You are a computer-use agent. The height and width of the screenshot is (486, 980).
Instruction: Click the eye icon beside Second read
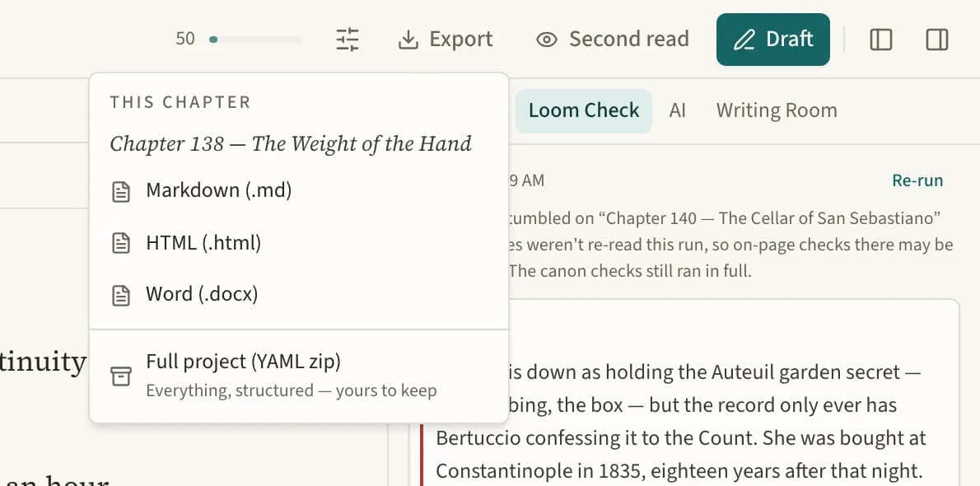pyautogui.click(x=547, y=40)
